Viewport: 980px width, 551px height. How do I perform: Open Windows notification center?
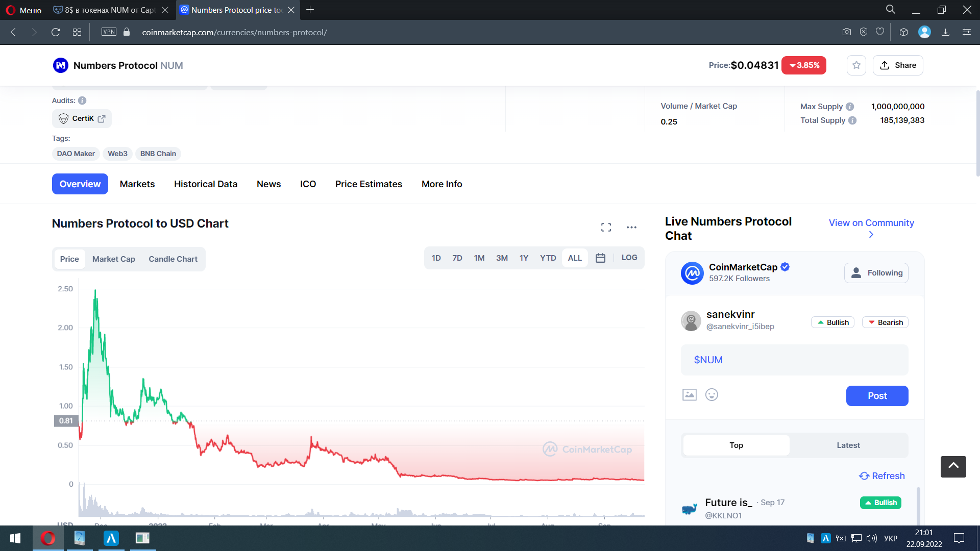pyautogui.click(x=959, y=538)
